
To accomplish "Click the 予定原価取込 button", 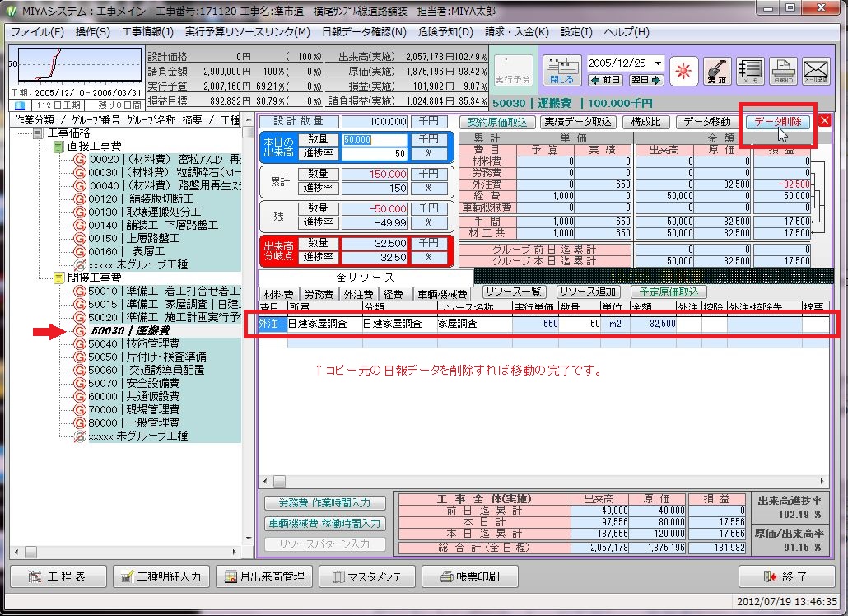I will click(669, 292).
